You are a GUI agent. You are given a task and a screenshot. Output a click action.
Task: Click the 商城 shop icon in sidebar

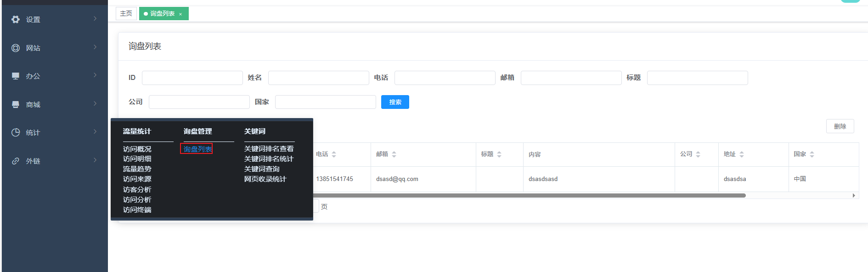[x=16, y=104]
